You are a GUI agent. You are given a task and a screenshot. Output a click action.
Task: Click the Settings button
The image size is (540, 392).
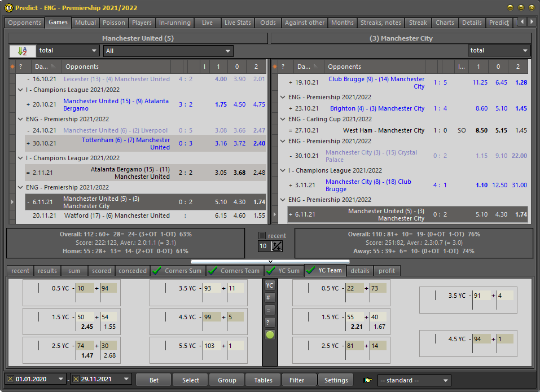click(x=336, y=380)
